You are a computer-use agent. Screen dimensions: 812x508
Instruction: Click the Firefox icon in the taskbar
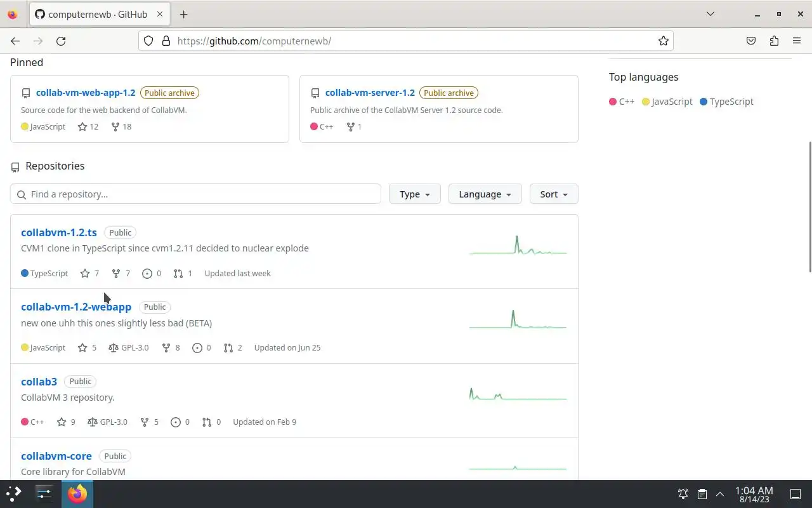[x=77, y=493]
